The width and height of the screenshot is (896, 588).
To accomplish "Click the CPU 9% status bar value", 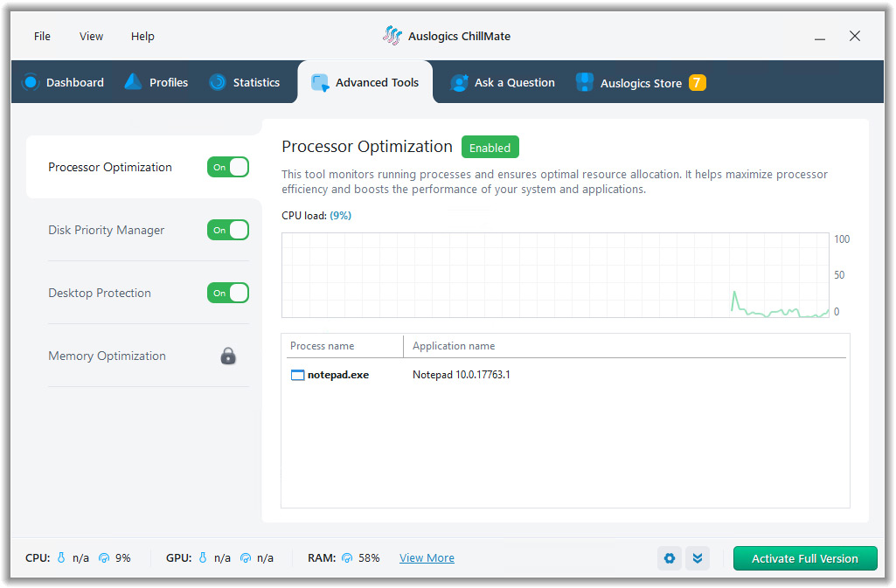I will point(123,557).
